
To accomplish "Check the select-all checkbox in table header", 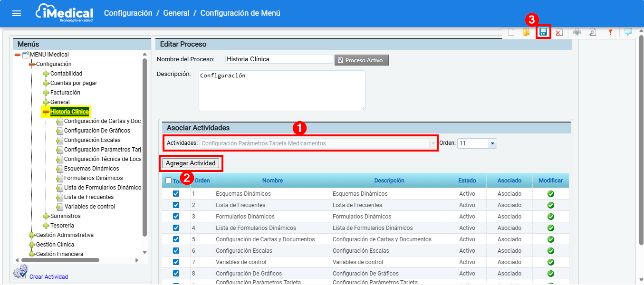I will coord(169,180).
